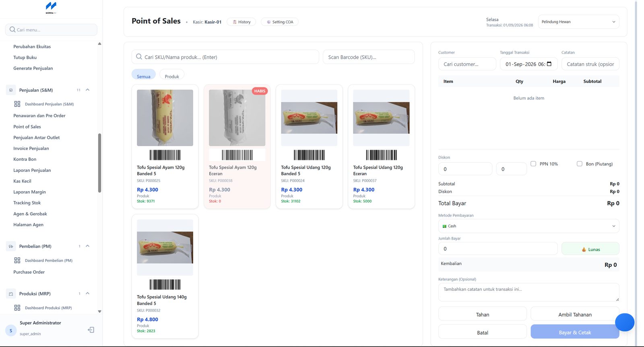Click the magnifier icon in menu search
This screenshot has height=347, width=644.
click(12, 29)
